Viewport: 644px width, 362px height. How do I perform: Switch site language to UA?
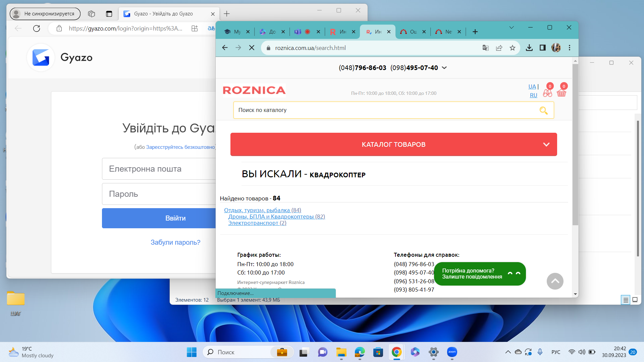pos(532,86)
